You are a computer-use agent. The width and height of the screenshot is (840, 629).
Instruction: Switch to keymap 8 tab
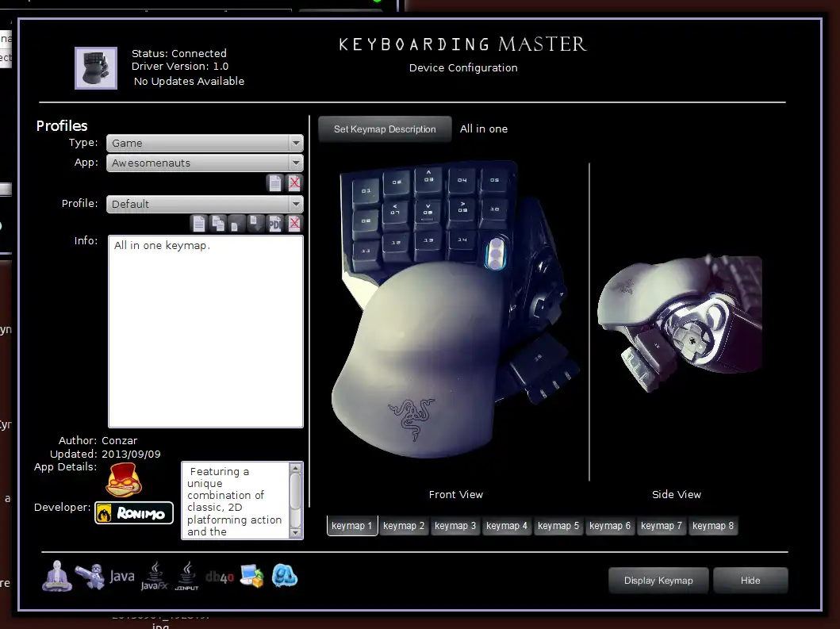[x=713, y=526]
